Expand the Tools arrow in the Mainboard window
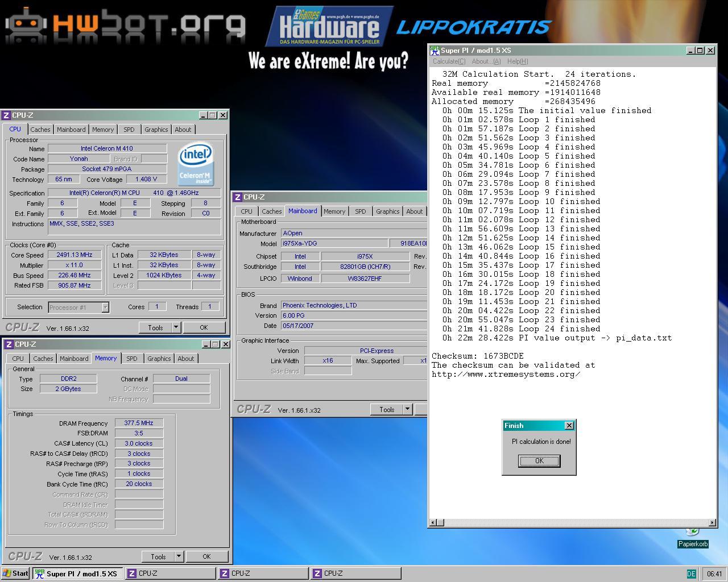 (x=408, y=409)
